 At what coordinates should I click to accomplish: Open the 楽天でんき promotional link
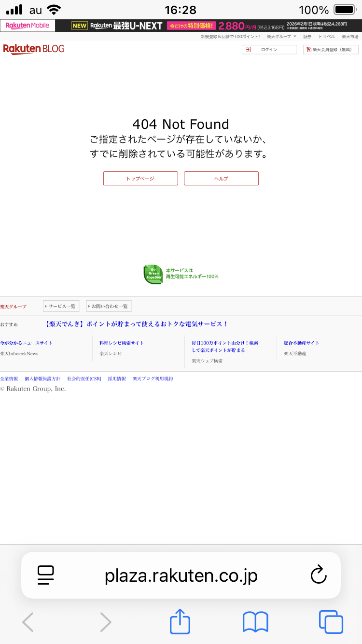coord(136,324)
